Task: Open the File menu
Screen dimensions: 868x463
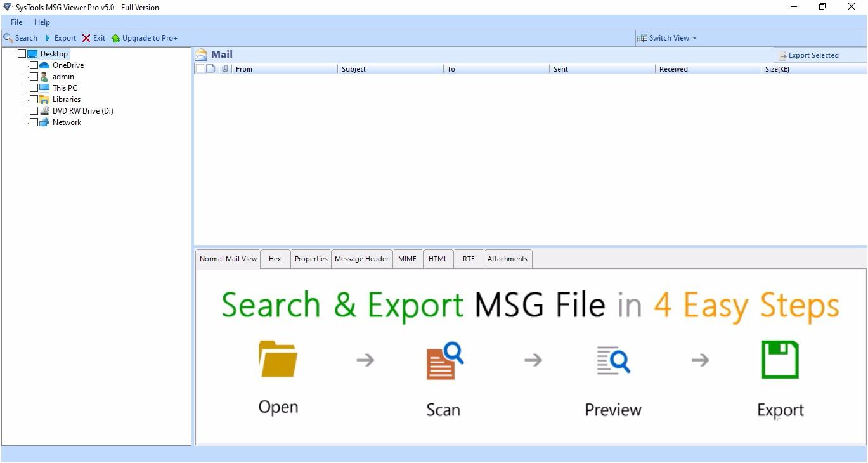Action: [16, 22]
